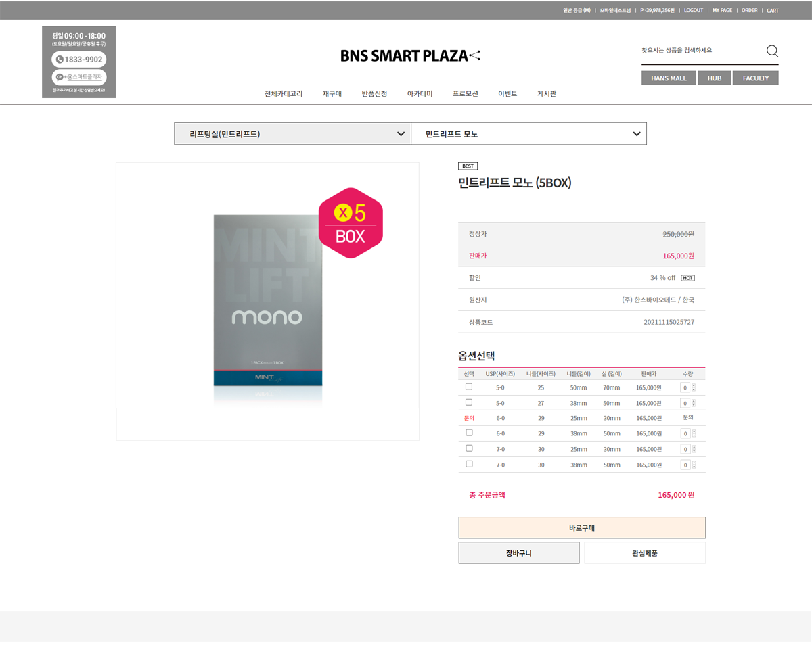Open the 게시판 menu
This screenshot has height=660, width=812.
[547, 94]
